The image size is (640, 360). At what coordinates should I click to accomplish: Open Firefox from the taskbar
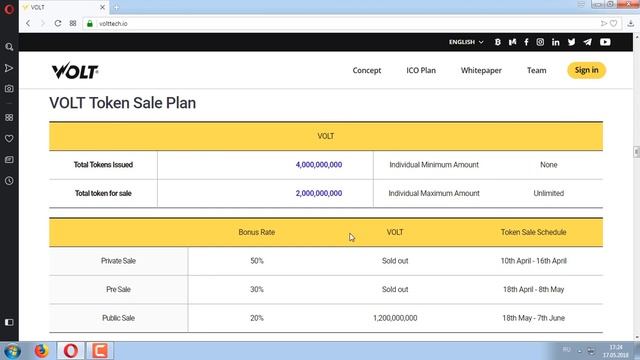41,351
